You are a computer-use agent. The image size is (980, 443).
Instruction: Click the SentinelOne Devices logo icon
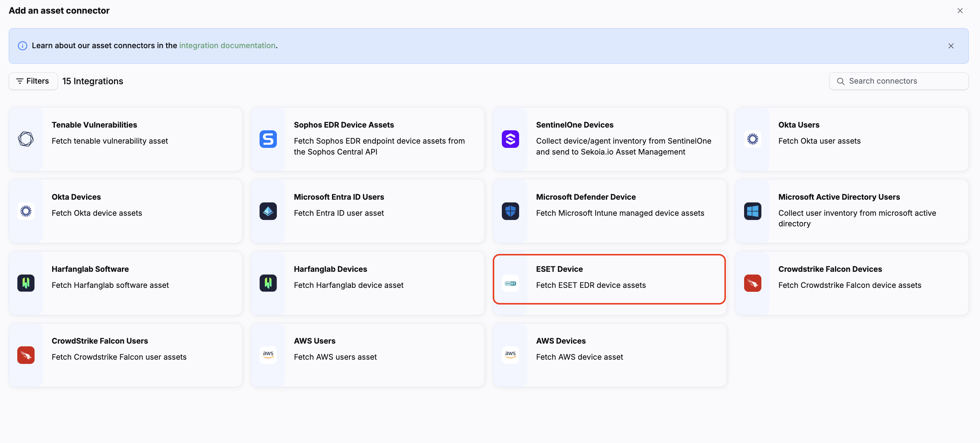511,139
